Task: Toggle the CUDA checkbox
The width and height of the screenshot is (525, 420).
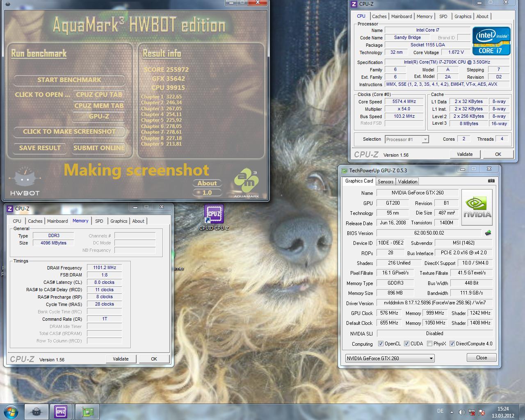Action: (x=406, y=344)
